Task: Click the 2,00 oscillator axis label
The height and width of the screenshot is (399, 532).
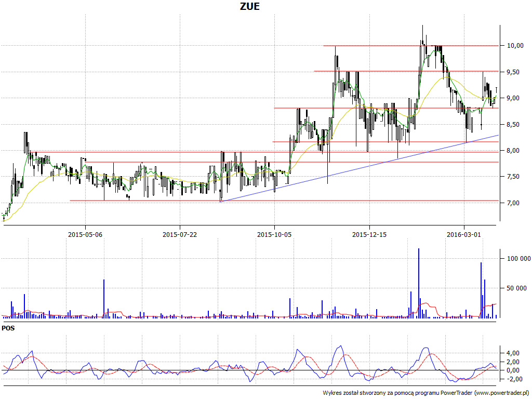Action: click(513, 362)
